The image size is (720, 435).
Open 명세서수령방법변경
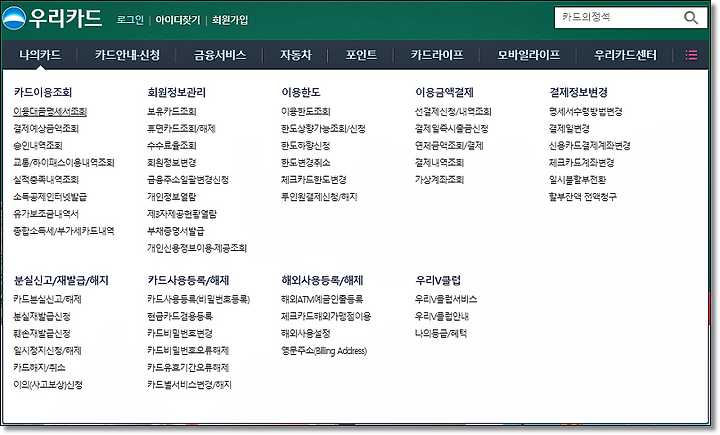586,112
